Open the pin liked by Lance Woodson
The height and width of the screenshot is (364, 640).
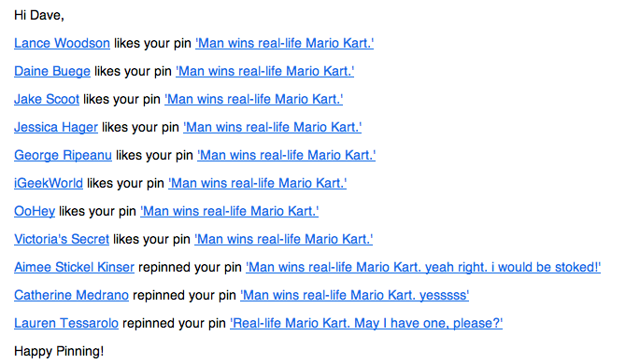284,43
